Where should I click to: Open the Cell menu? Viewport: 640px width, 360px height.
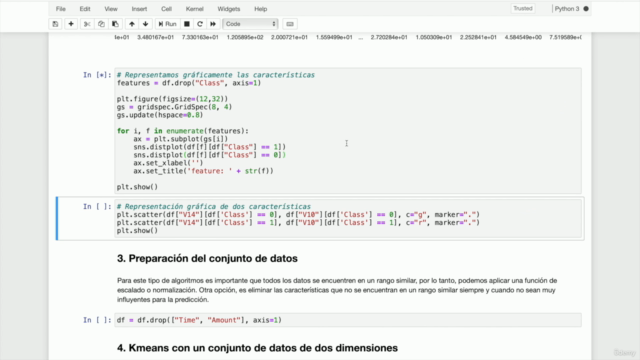pos(167,9)
